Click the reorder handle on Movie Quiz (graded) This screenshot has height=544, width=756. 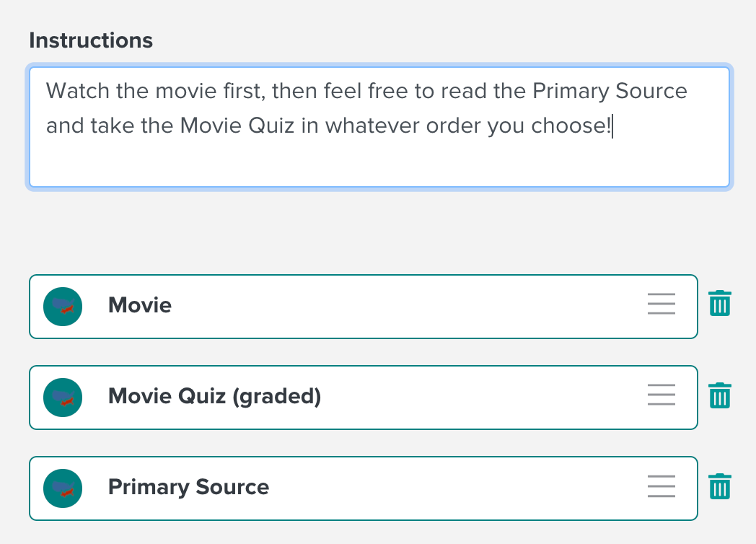click(x=661, y=395)
